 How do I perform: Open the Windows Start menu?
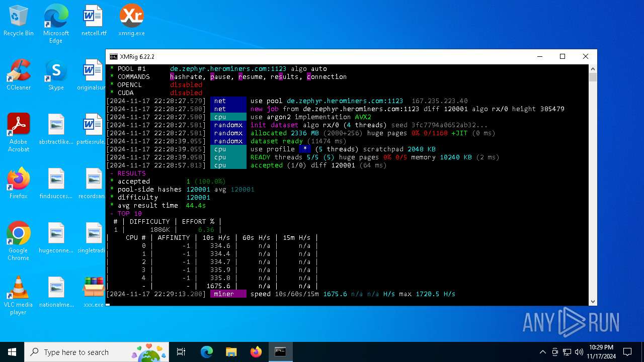point(12,352)
